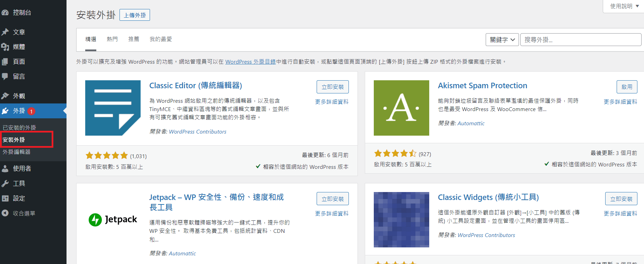This screenshot has height=264, width=644.
Task: Click the Classic Editor five-star rating
Action: [x=107, y=156]
